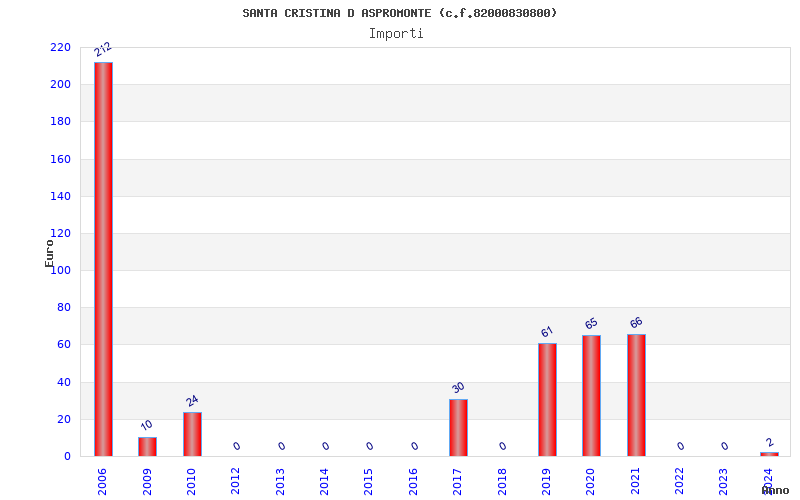Click the 2015 year label
Image resolution: width=800 pixels, height=500 pixels.
368,482
